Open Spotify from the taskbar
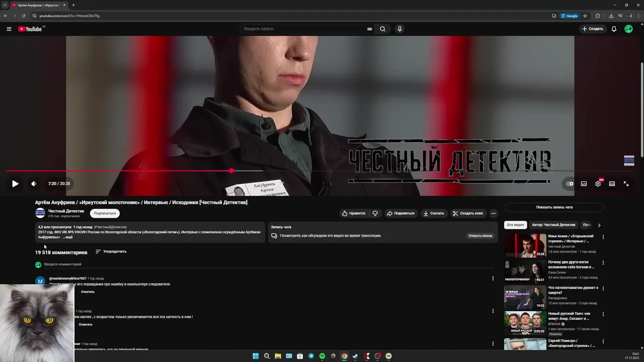The height and width of the screenshot is (362, 644). tap(322, 356)
